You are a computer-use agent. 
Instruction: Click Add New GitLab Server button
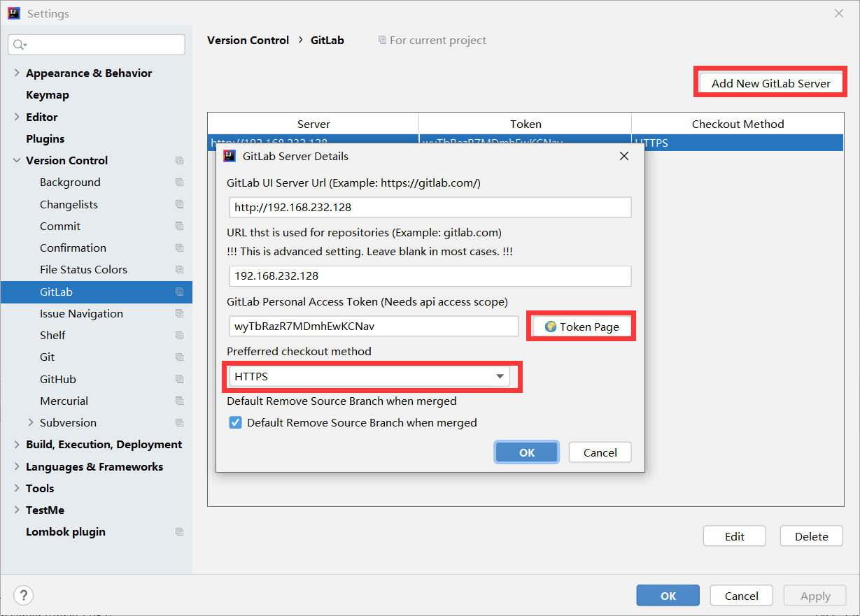point(770,83)
